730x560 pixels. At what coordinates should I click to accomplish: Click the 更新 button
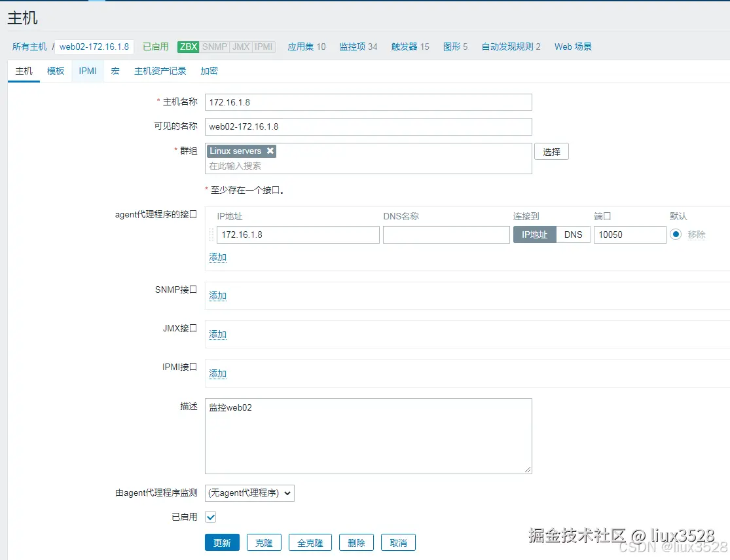(x=222, y=543)
